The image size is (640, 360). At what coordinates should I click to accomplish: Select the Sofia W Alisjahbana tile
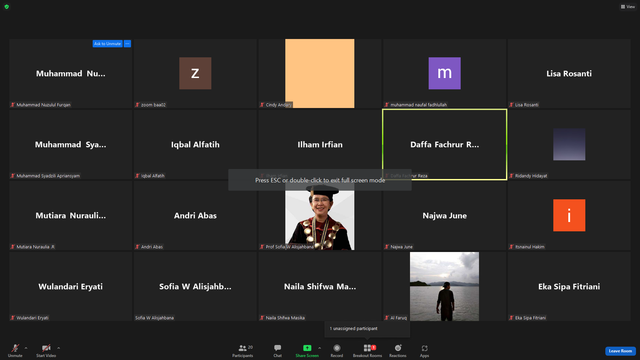click(x=195, y=287)
